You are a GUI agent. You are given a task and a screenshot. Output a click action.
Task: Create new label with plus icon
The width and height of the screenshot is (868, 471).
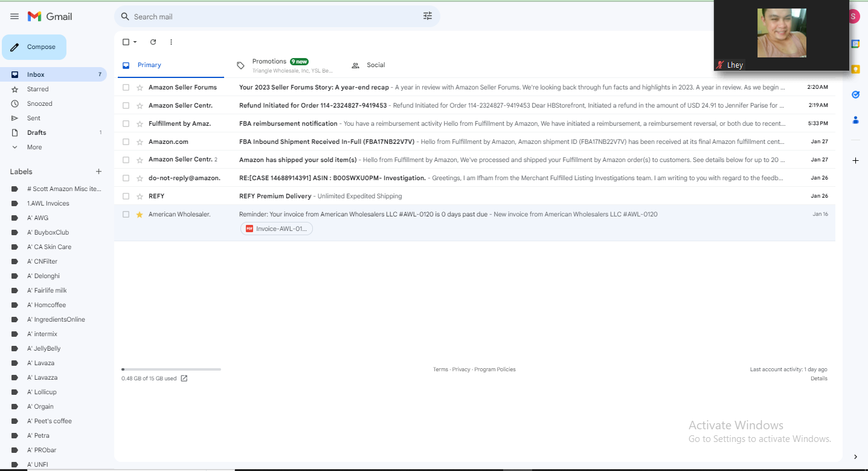pos(98,172)
